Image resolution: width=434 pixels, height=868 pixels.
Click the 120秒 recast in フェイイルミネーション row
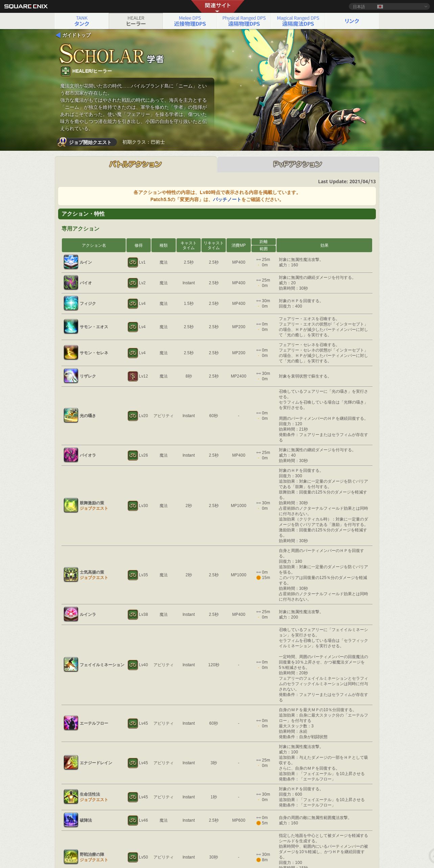tap(214, 665)
